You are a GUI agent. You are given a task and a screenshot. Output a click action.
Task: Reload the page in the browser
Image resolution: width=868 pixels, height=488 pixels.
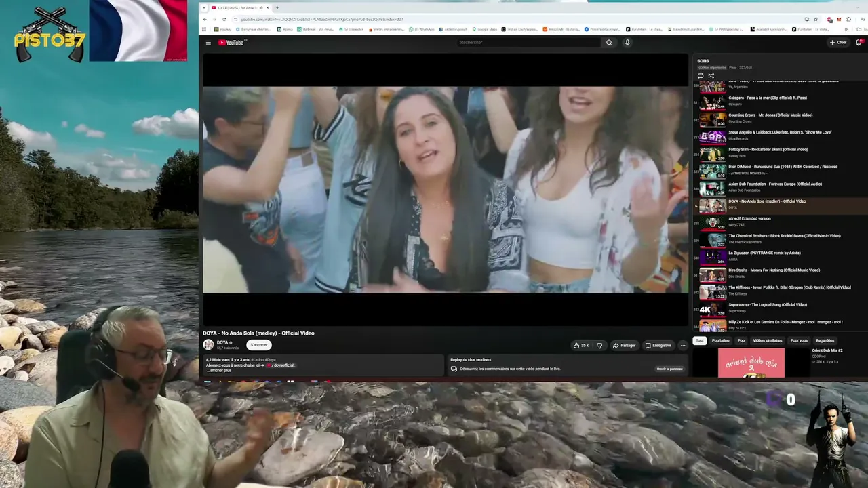[225, 19]
